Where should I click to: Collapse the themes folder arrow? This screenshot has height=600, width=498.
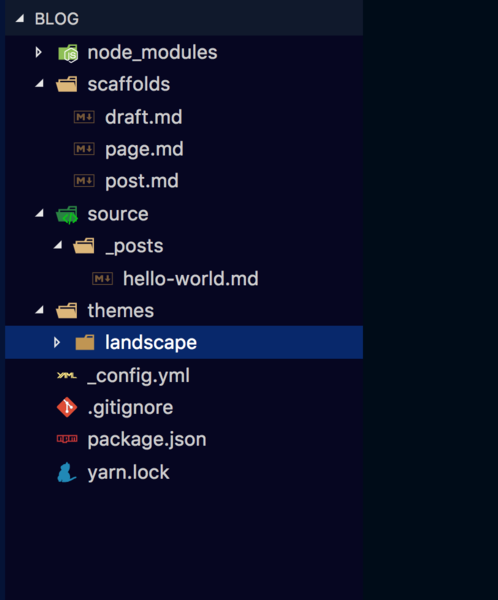click(x=39, y=310)
